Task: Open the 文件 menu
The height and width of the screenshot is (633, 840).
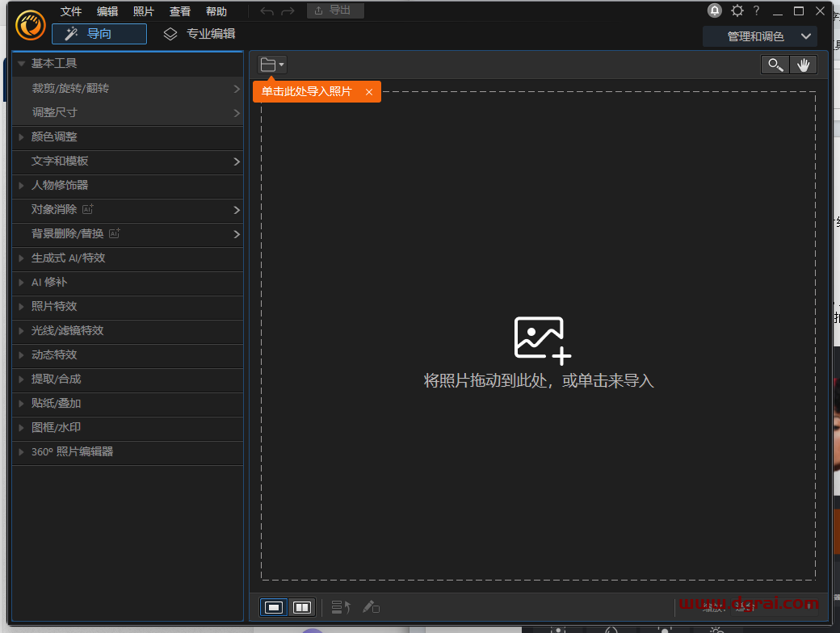Action: (x=71, y=11)
